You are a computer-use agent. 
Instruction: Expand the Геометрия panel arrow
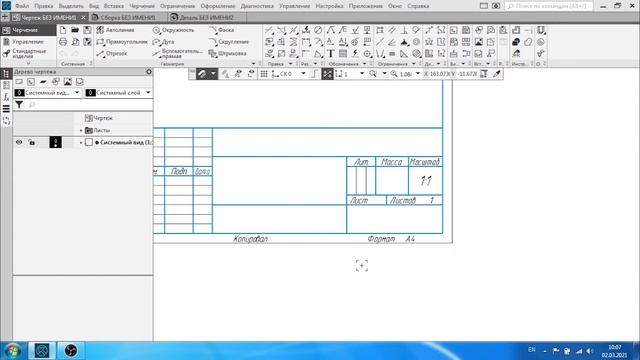(253, 64)
